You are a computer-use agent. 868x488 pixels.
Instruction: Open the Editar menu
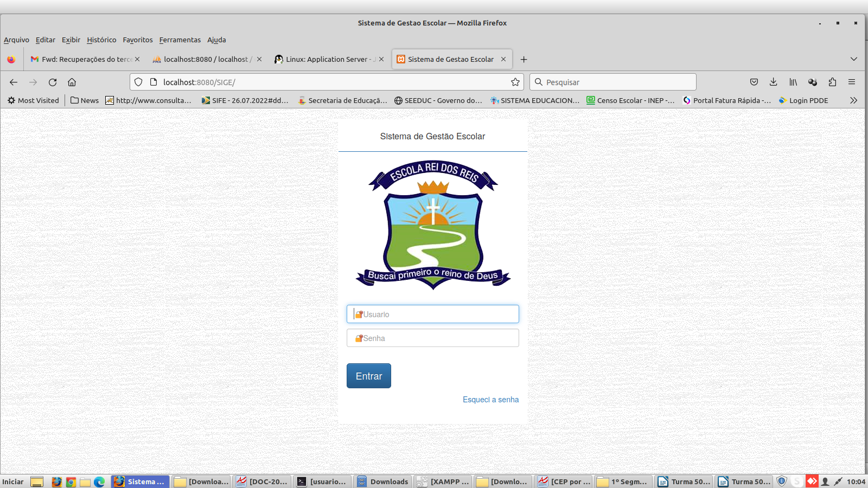point(46,40)
